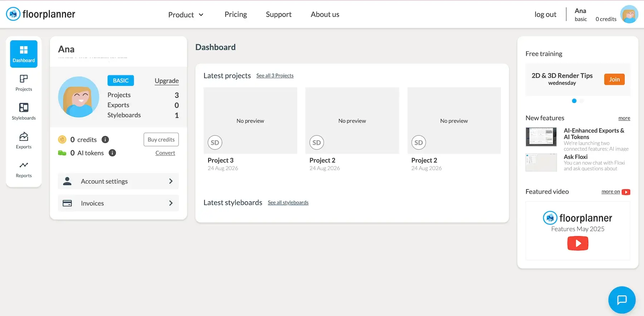The width and height of the screenshot is (644, 316).
Task: Click Features May 2025 video caption
Action: 578,229
